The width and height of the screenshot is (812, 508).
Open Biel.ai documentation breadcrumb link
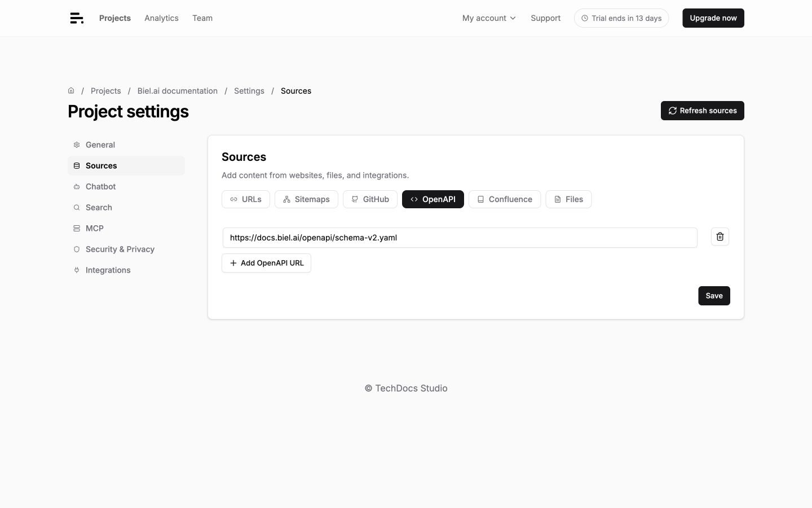tap(178, 91)
